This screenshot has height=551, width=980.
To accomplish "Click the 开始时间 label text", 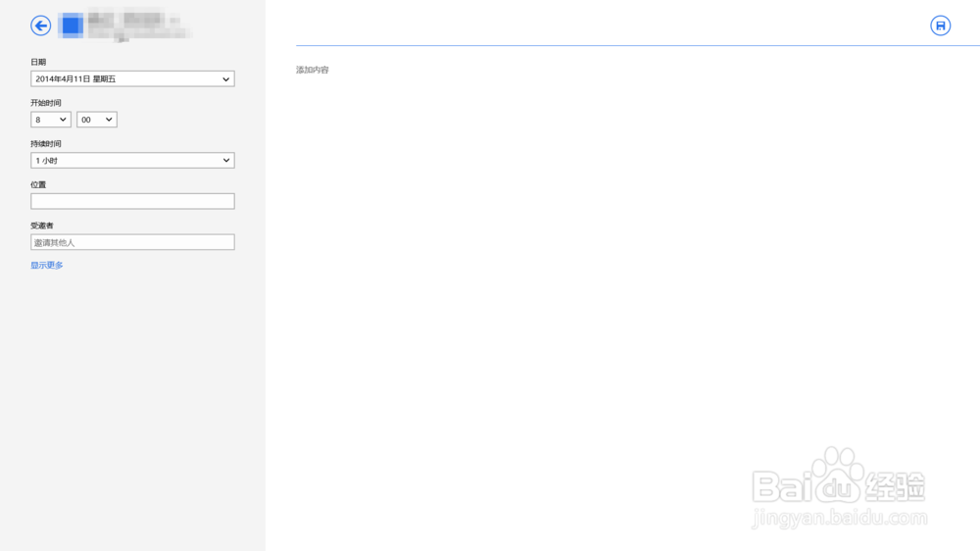I will (x=46, y=103).
